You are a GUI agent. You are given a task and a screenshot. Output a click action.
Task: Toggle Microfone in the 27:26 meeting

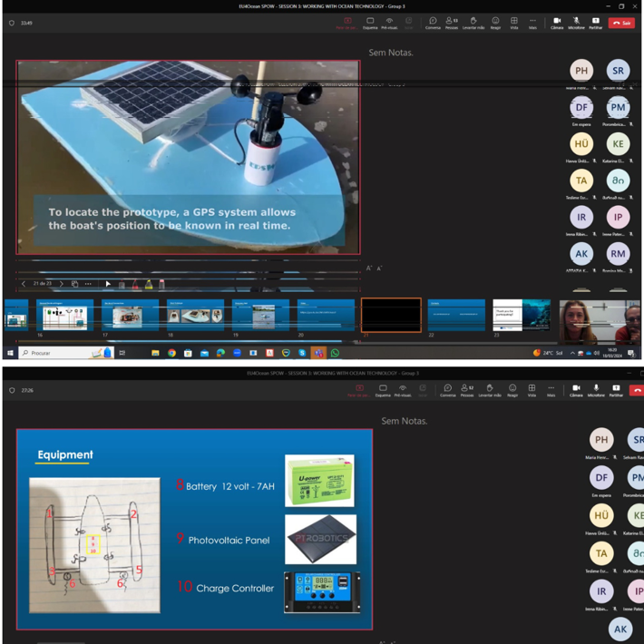click(x=596, y=390)
